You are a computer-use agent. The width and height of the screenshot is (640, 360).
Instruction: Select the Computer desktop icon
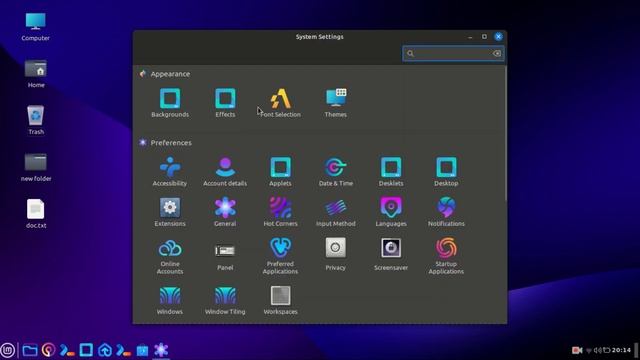pyautogui.click(x=36, y=27)
